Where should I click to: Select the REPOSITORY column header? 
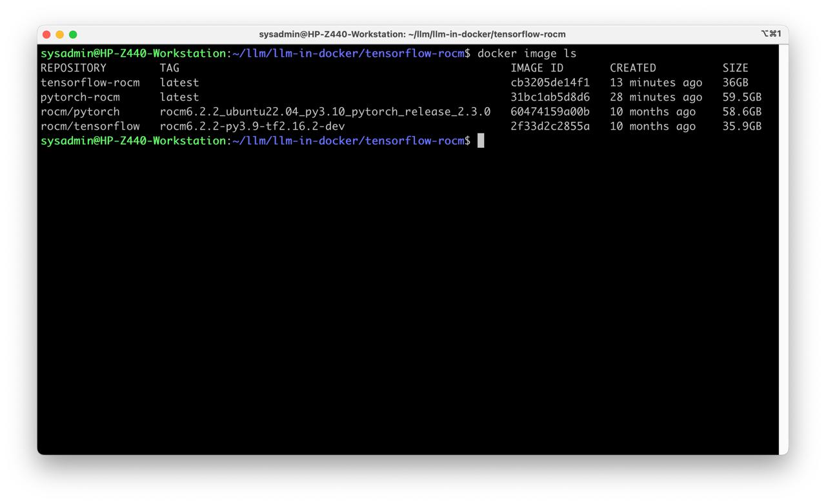[x=74, y=68]
